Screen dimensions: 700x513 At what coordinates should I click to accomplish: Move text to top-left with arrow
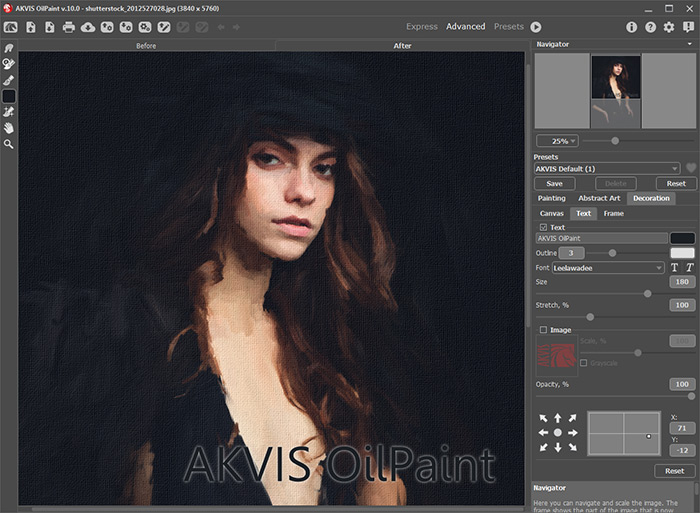543,418
